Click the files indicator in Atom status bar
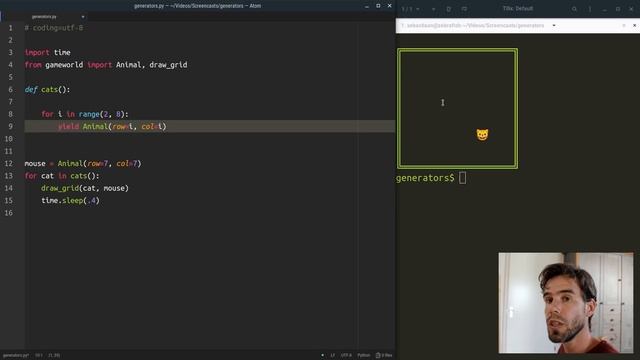640x360 pixels. pyautogui.click(x=384, y=355)
